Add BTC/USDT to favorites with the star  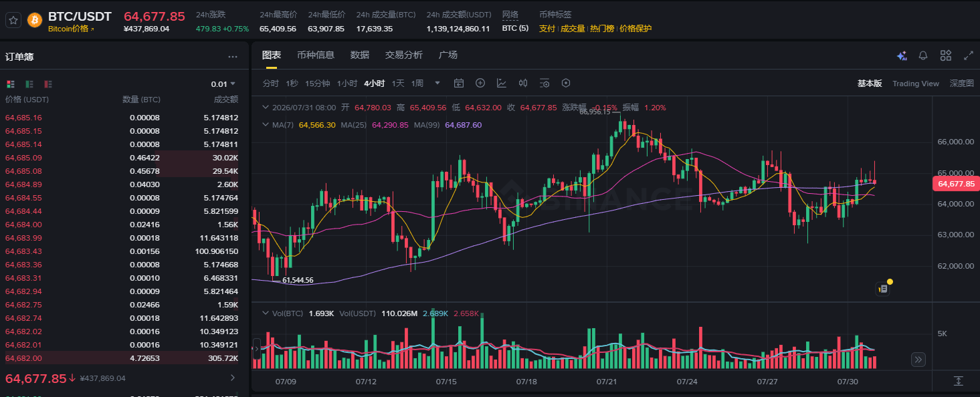pos(13,21)
